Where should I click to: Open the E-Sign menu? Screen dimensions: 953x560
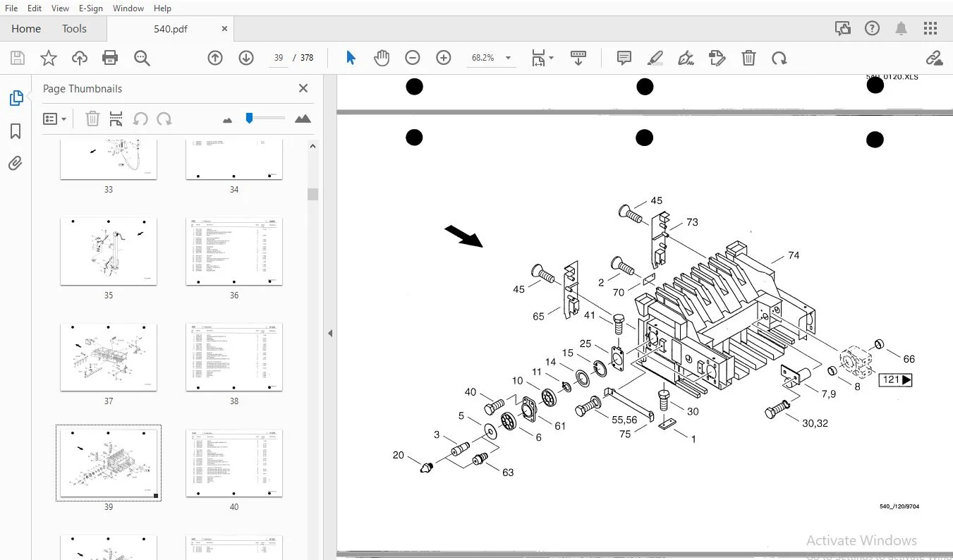[91, 8]
